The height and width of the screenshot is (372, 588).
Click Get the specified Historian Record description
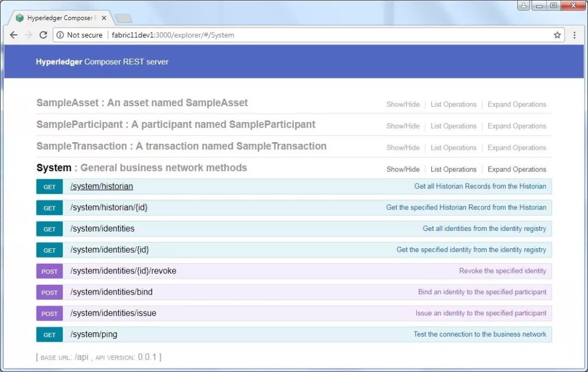point(466,208)
